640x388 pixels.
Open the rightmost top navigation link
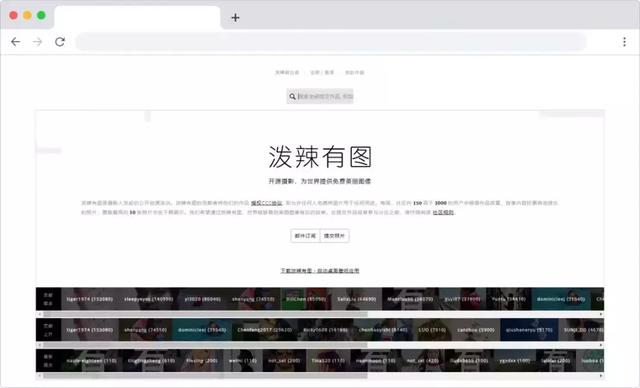[354, 73]
